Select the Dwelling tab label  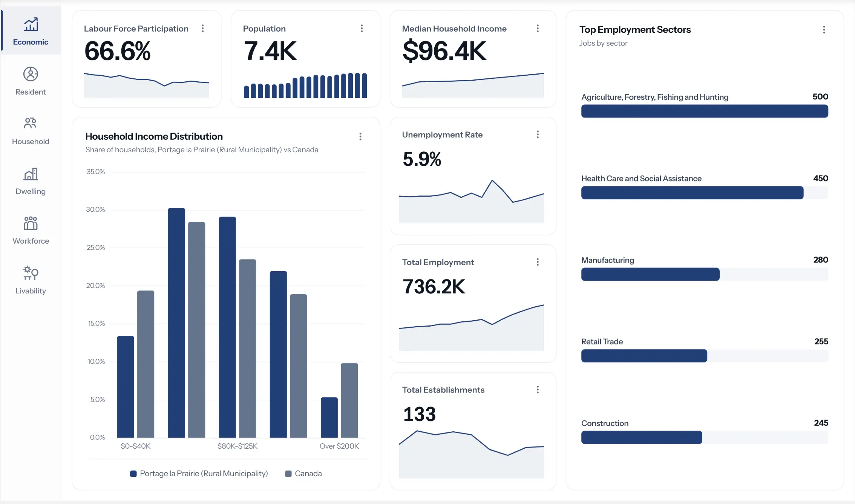31,191
